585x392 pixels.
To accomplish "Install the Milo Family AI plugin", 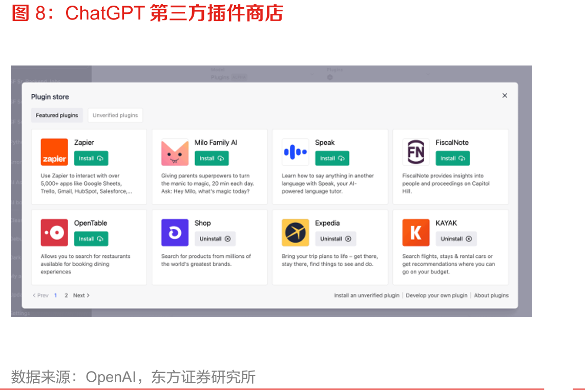I will click(212, 158).
